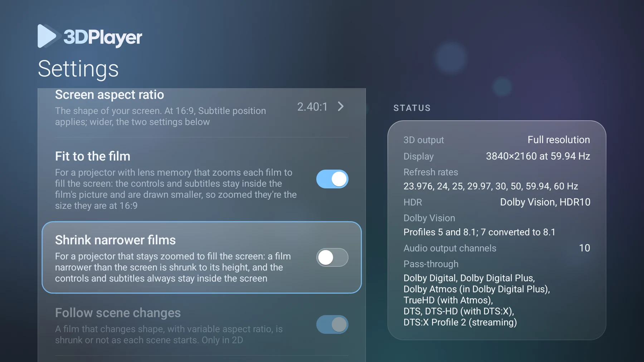Click the TrueHD (with Atmos) line
This screenshot has width=644, height=362.
click(448, 300)
